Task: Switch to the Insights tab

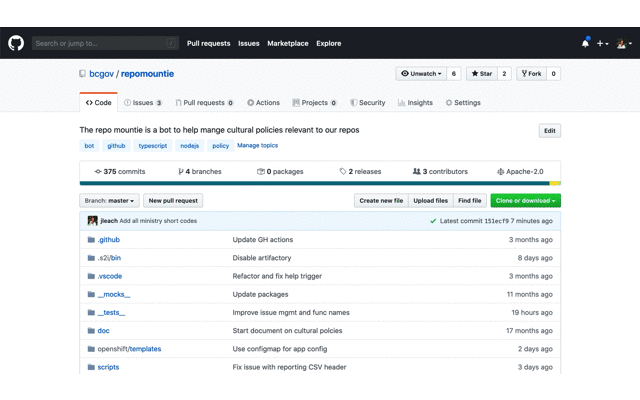Action: point(415,102)
